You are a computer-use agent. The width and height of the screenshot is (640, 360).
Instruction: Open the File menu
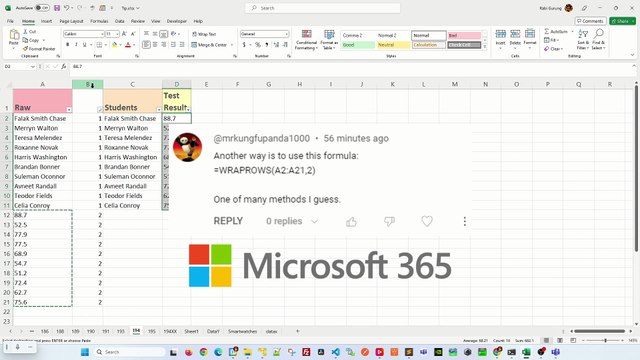click(10, 21)
